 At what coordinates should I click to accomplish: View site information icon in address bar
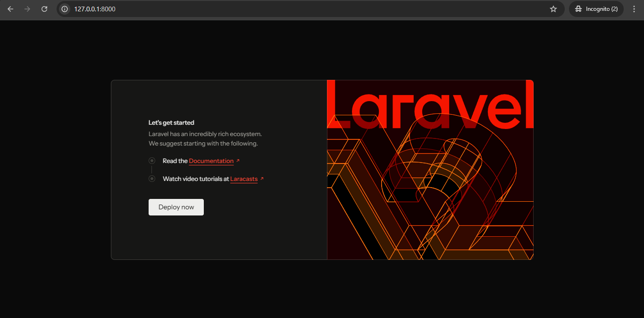pos(65,9)
